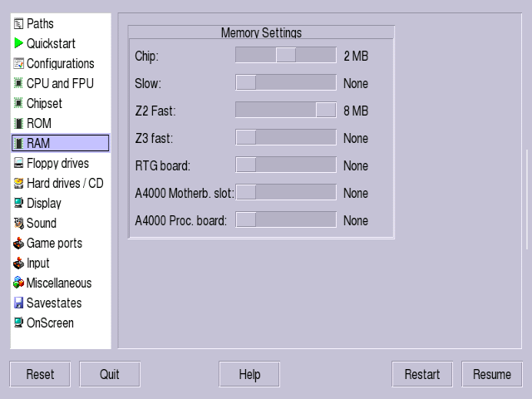532x399 pixels.
Task: Open the Paths settings page
Action: point(40,24)
